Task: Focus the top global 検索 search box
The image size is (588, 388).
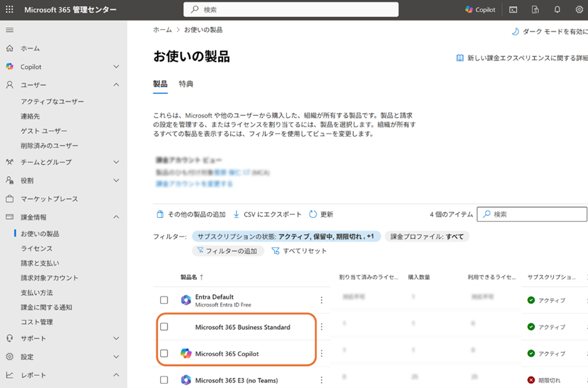Action: click(x=291, y=10)
